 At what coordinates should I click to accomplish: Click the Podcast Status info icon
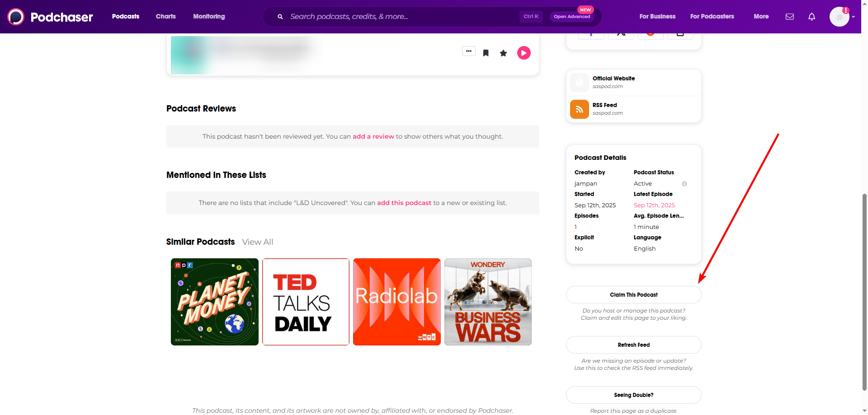[x=684, y=184]
